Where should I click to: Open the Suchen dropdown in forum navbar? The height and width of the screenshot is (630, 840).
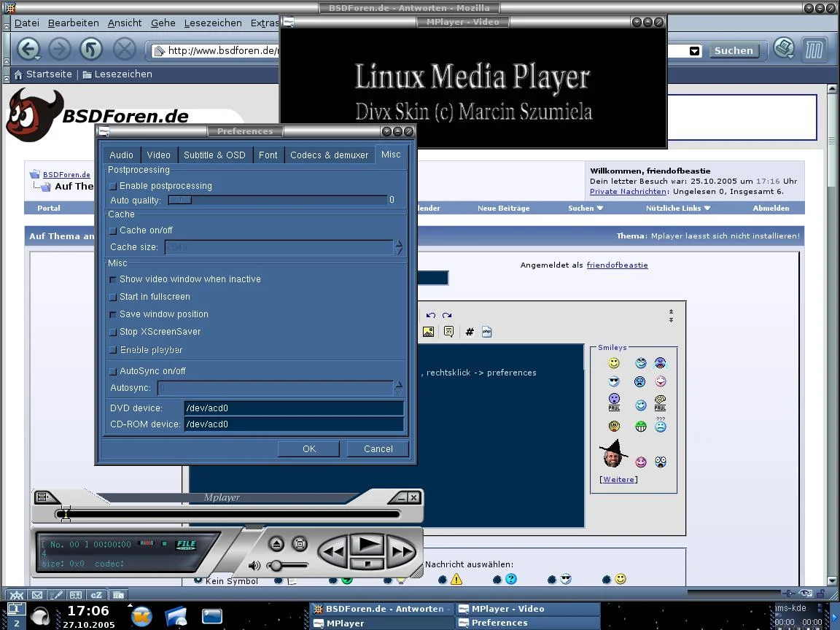point(586,209)
